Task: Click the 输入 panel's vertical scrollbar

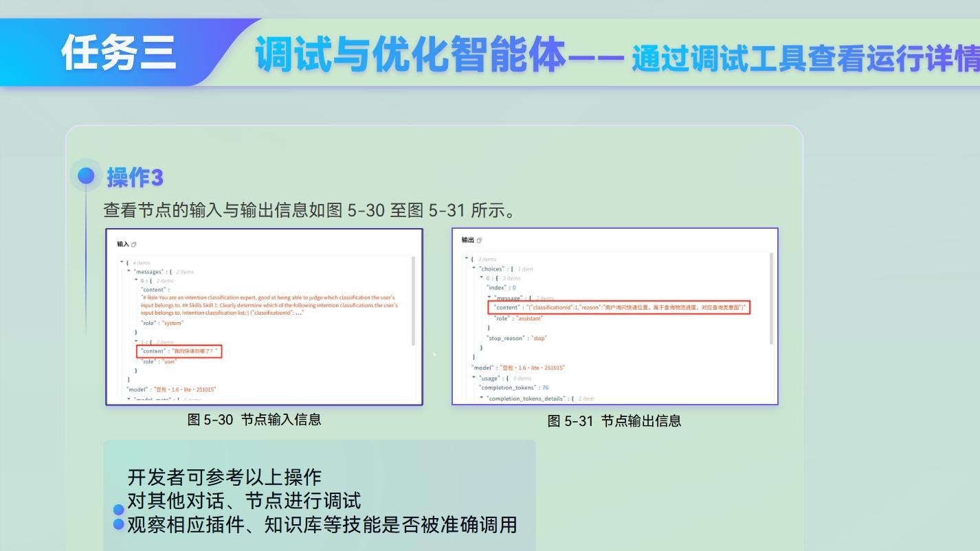Action: click(413, 300)
